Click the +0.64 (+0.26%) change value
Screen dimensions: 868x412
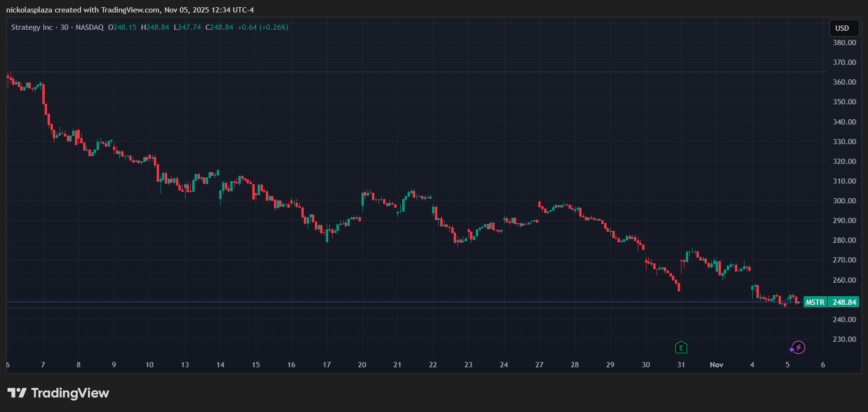click(263, 27)
